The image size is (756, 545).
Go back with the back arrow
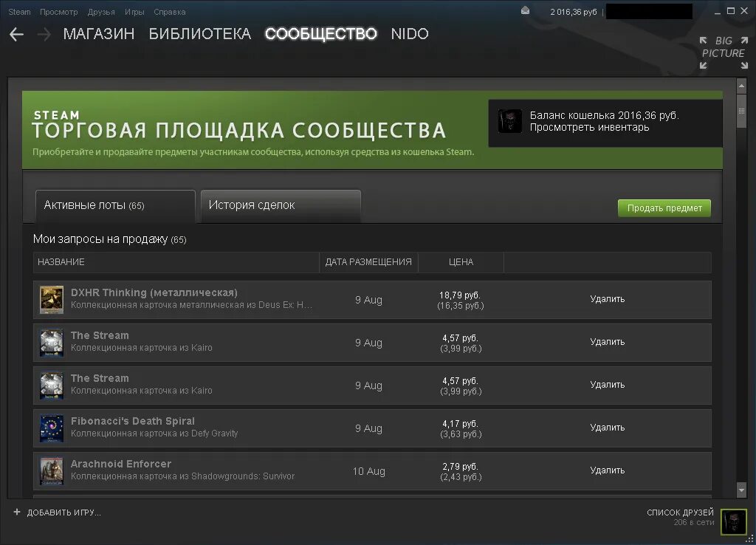pos(16,34)
